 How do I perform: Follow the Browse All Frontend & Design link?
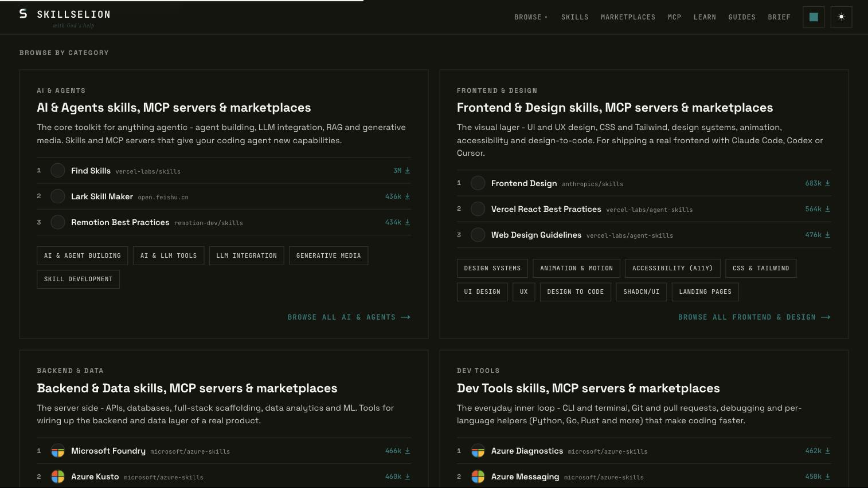point(754,317)
